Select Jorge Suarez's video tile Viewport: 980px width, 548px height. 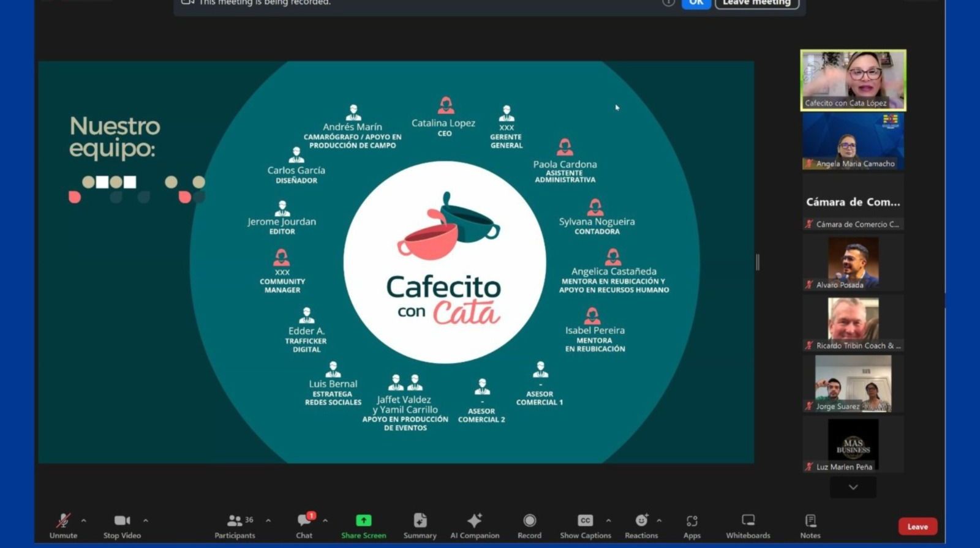pyautogui.click(x=853, y=384)
